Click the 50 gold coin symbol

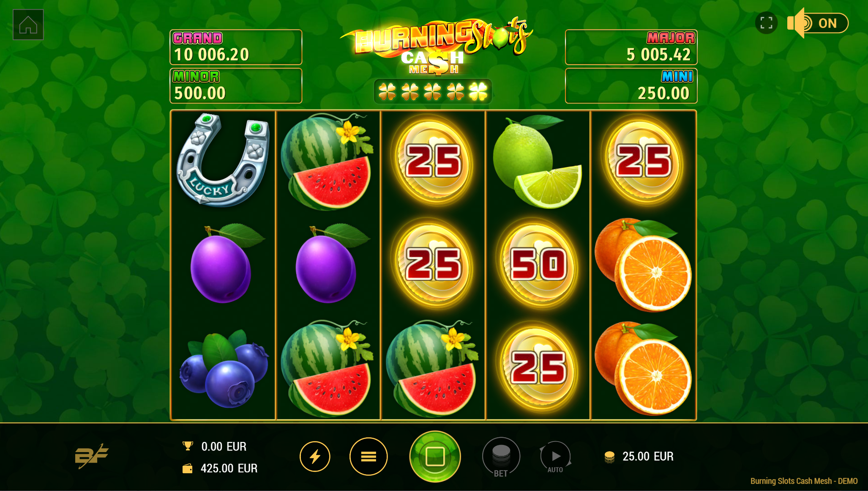538,265
